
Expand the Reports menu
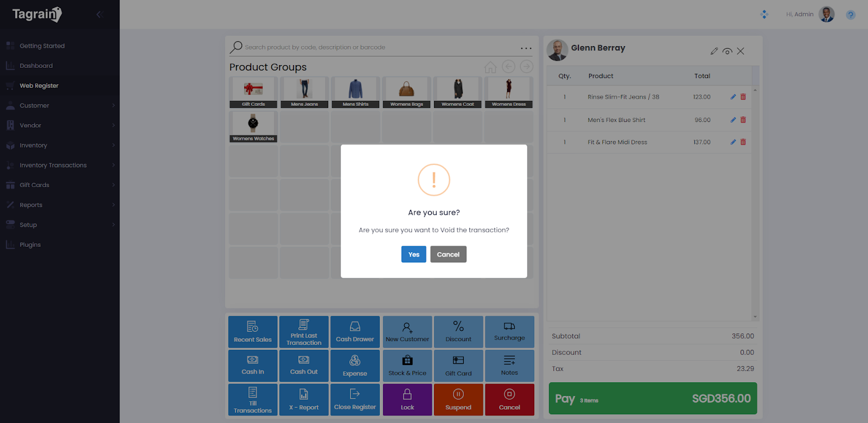[60, 205]
